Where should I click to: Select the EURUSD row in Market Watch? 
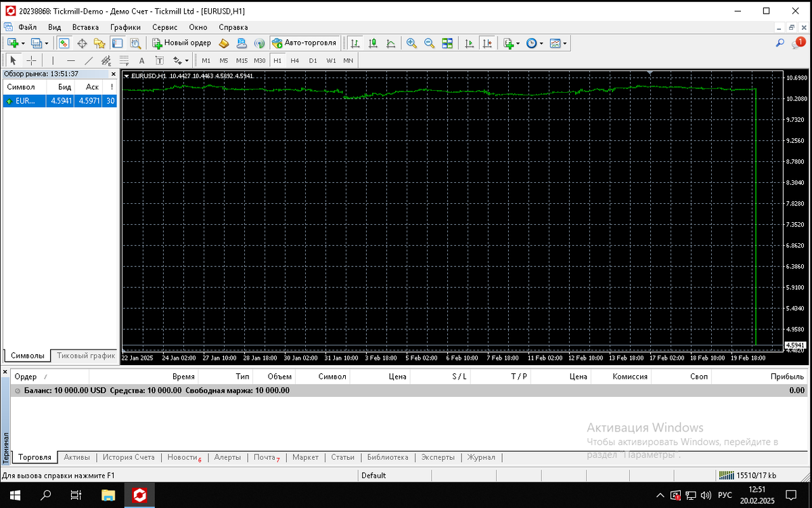[60, 101]
